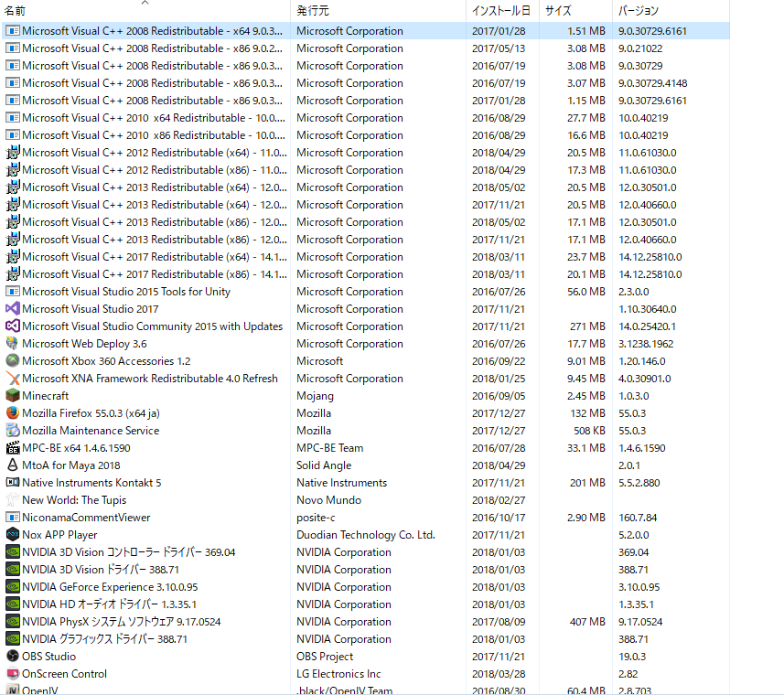The image size is (784, 695).
Task: Click the MPC-BE x64 clapperboard icon
Action: (x=13, y=448)
